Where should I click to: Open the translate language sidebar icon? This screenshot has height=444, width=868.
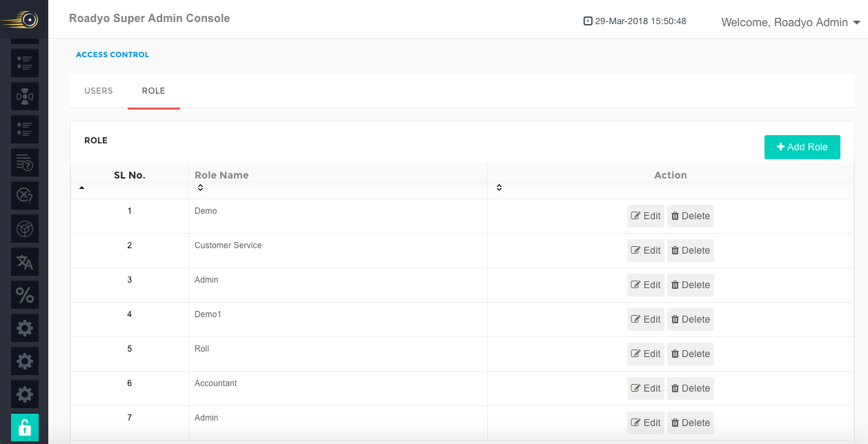tap(25, 262)
